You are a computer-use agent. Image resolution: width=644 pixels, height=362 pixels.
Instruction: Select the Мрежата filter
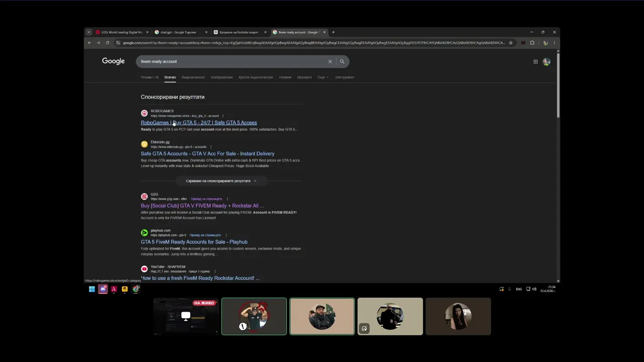(304, 77)
